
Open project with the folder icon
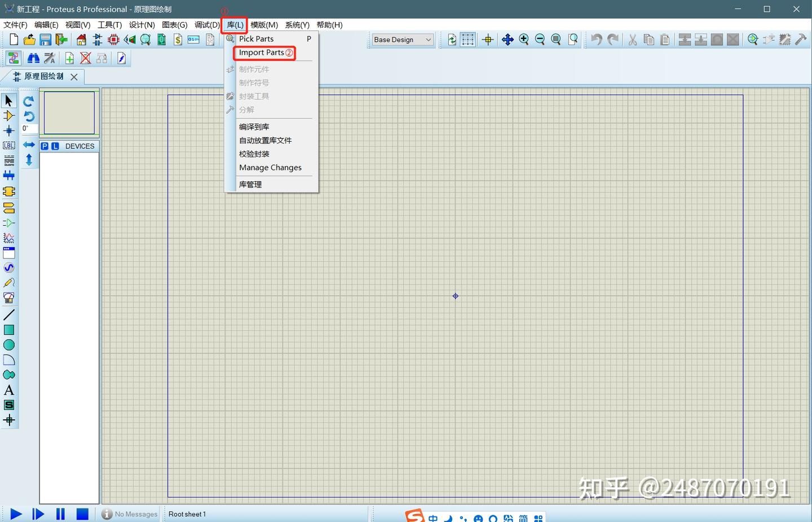point(30,40)
